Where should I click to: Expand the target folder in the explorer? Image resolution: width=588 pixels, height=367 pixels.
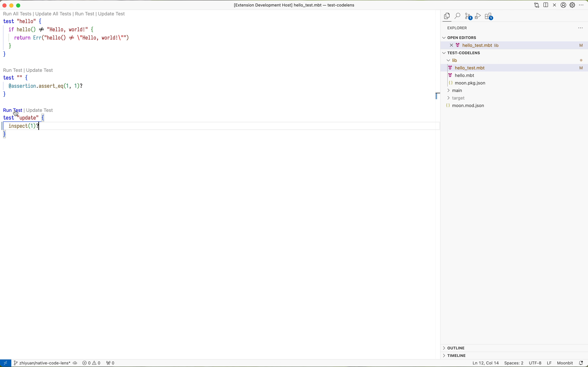[x=448, y=98]
